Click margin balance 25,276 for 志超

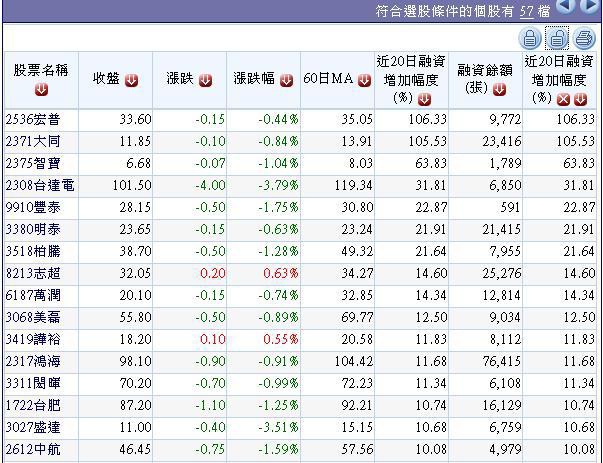point(501,273)
